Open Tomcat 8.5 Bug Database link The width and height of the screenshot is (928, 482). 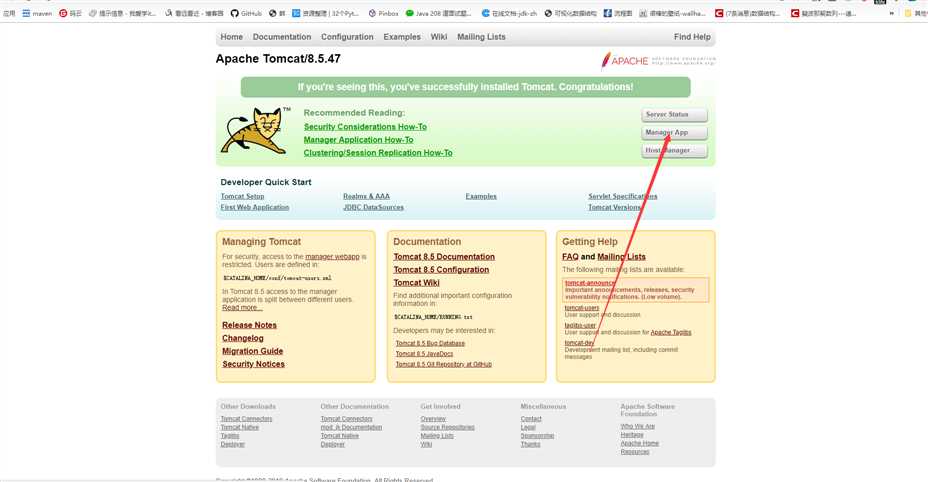point(430,343)
